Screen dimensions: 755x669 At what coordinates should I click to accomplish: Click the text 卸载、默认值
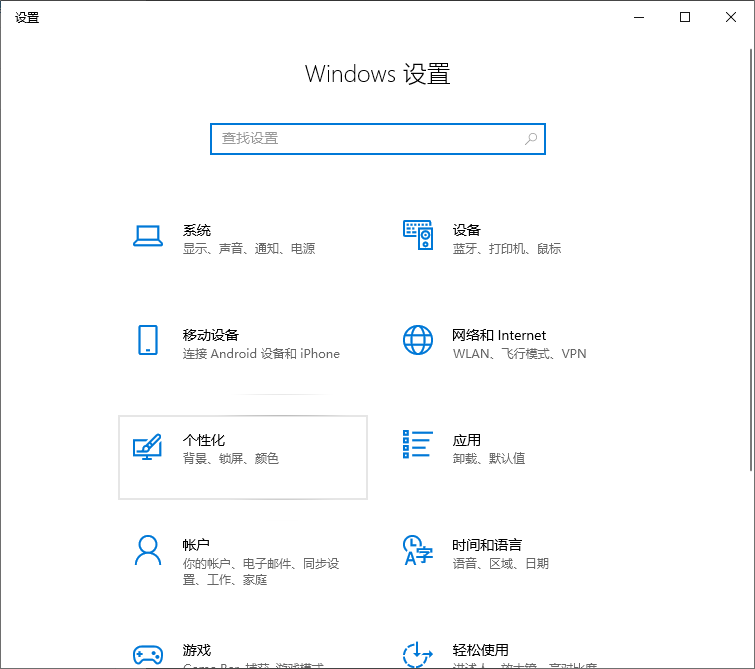tap(488, 458)
